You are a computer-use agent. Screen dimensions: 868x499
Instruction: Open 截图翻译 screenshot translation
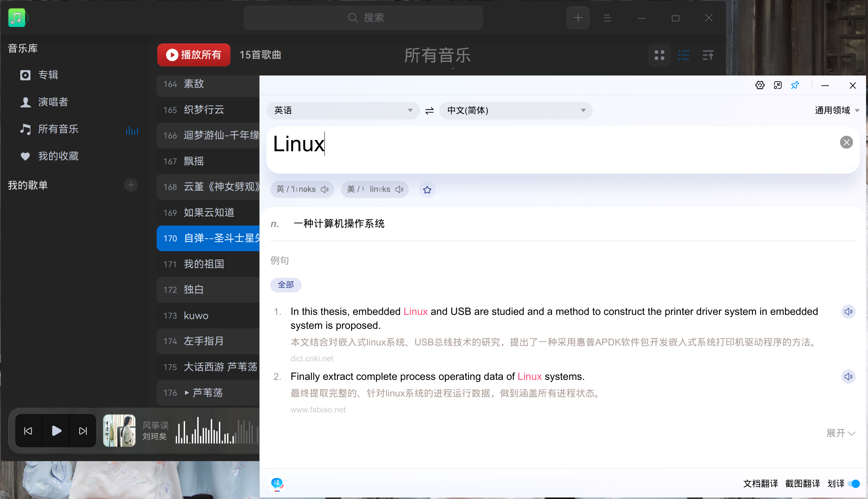pyautogui.click(x=802, y=484)
